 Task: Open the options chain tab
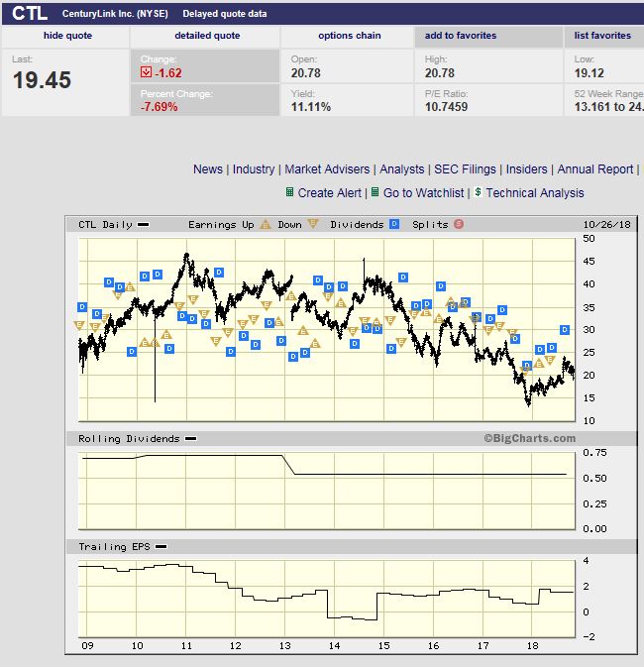tap(349, 36)
